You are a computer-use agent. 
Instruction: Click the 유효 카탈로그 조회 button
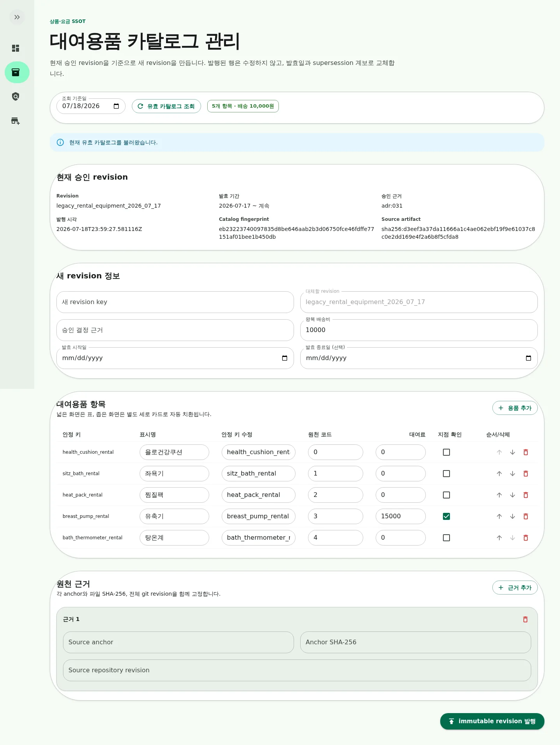(166, 106)
